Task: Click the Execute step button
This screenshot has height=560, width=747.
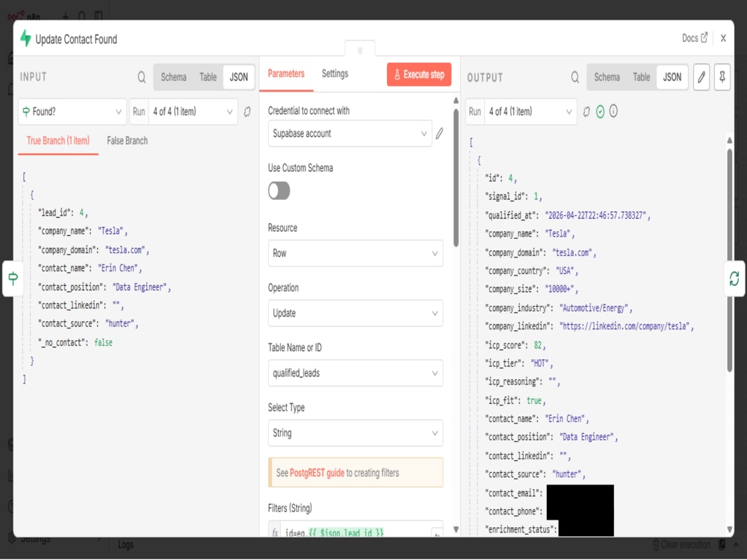Action: [419, 75]
